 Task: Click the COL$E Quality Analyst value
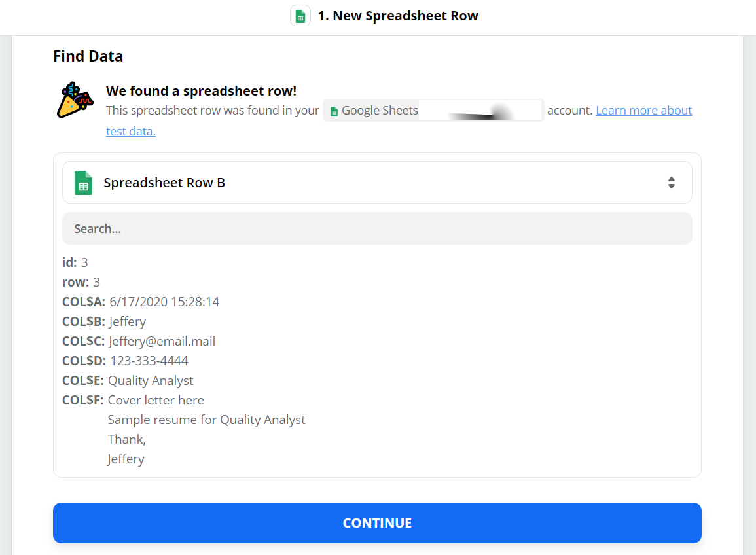(151, 380)
